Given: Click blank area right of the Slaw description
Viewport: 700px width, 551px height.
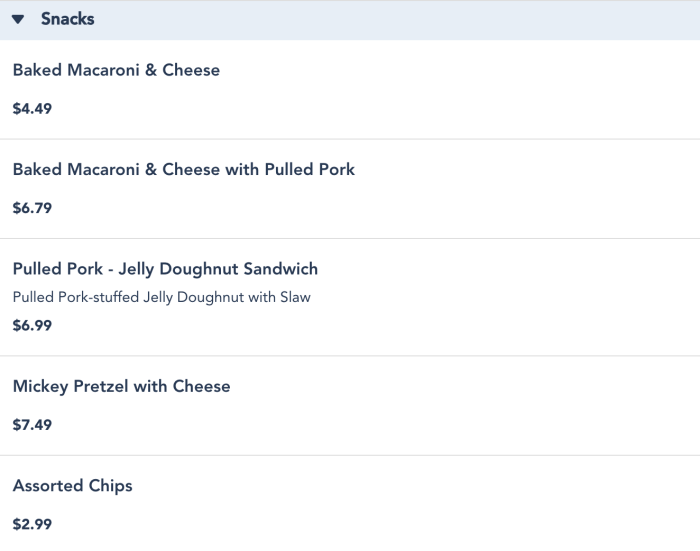Looking at the screenshot, I should [500, 297].
